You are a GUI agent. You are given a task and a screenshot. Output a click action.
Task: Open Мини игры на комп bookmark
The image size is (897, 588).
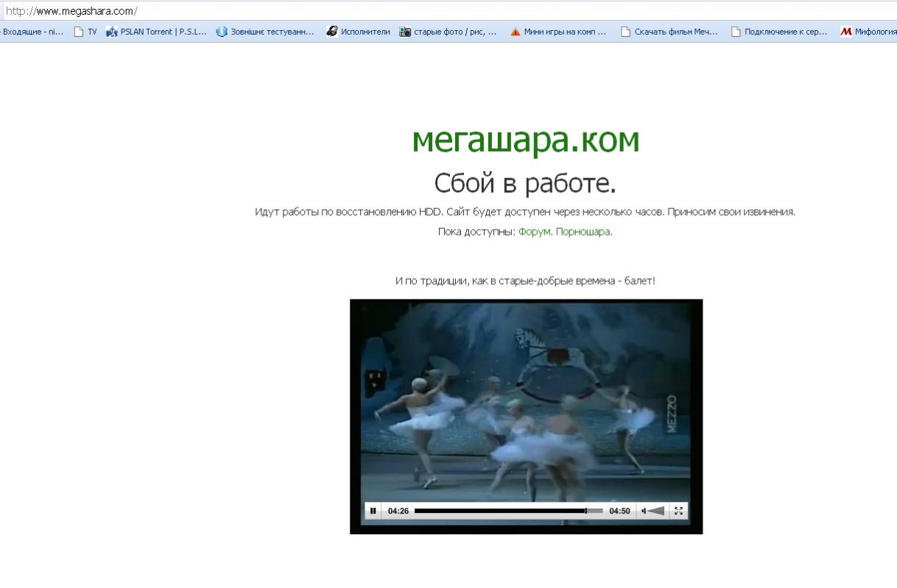(559, 32)
